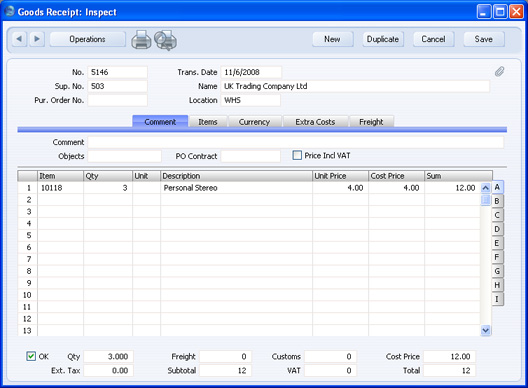
Task: Click the Print icon
Action: pos(141,40)
